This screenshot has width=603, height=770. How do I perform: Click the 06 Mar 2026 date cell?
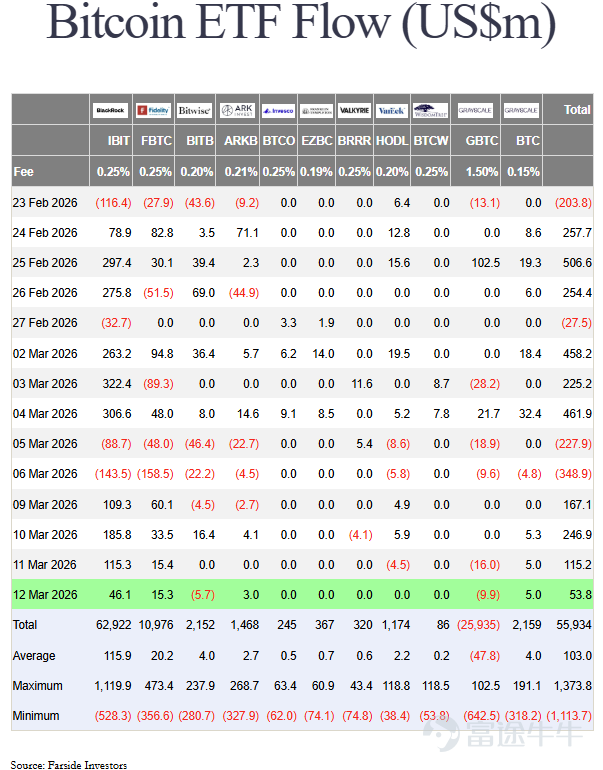click(45, 474)
